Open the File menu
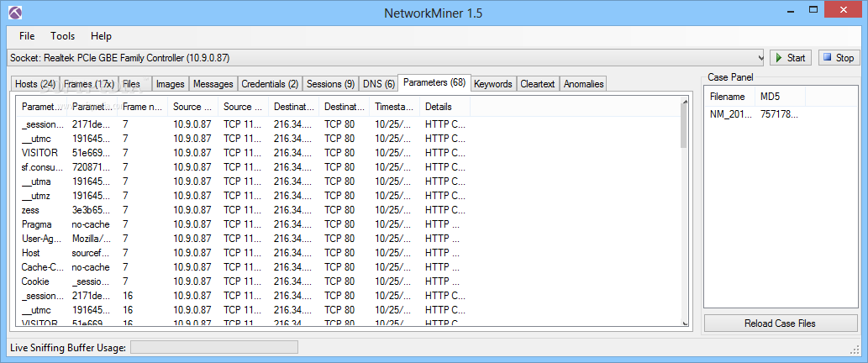The width and height of the screenshot is (868, 363). tap(27, 36)
